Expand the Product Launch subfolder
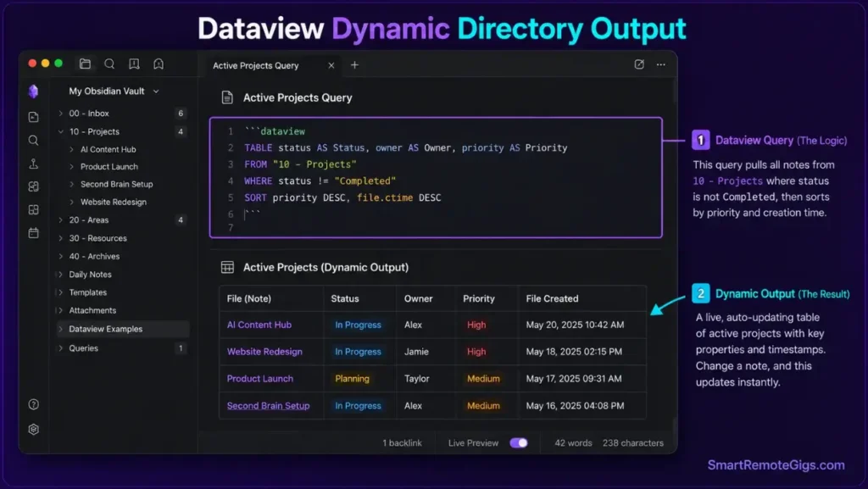 pos(71,166)
